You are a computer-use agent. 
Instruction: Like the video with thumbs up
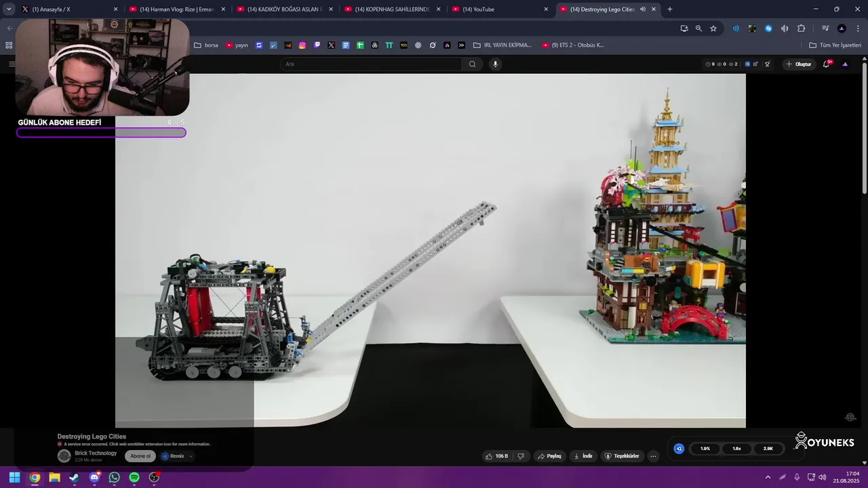[496, 456]
